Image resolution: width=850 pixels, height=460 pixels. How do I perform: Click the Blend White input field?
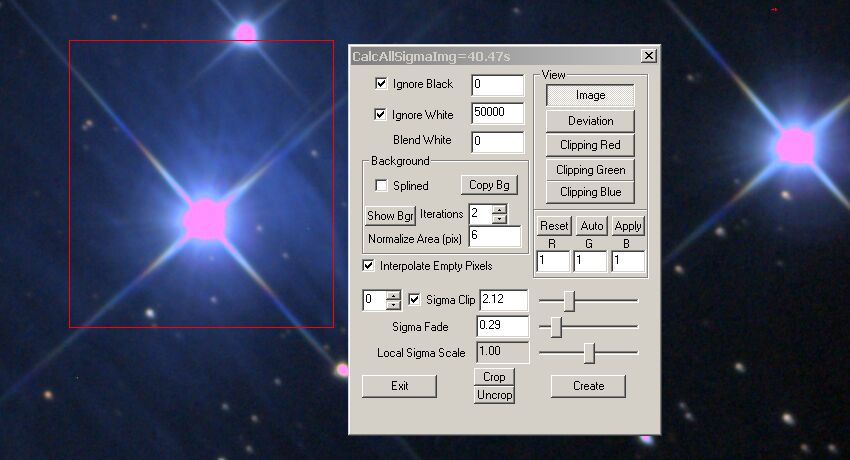pos(497,141)
